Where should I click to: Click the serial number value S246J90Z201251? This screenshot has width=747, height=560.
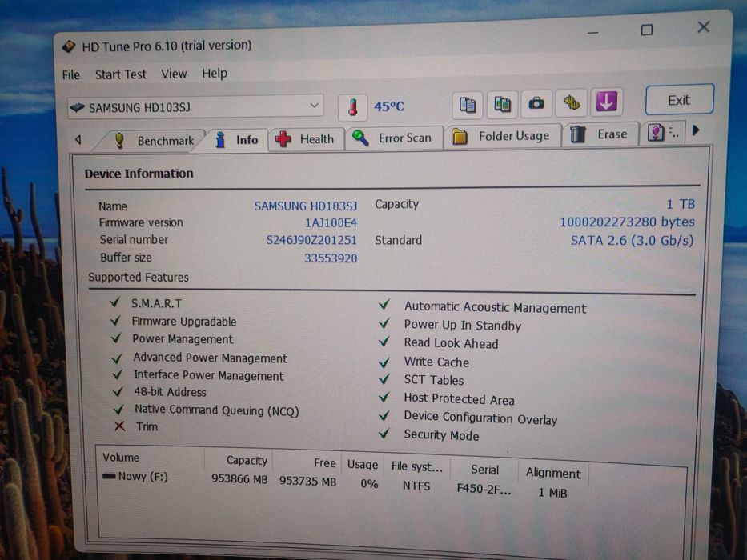tap(311, 240)
